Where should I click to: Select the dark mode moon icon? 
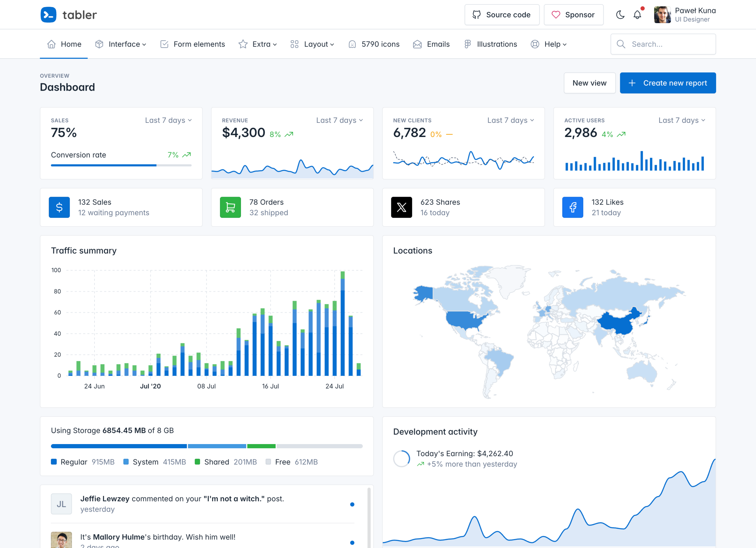click(x=620, y=15)
